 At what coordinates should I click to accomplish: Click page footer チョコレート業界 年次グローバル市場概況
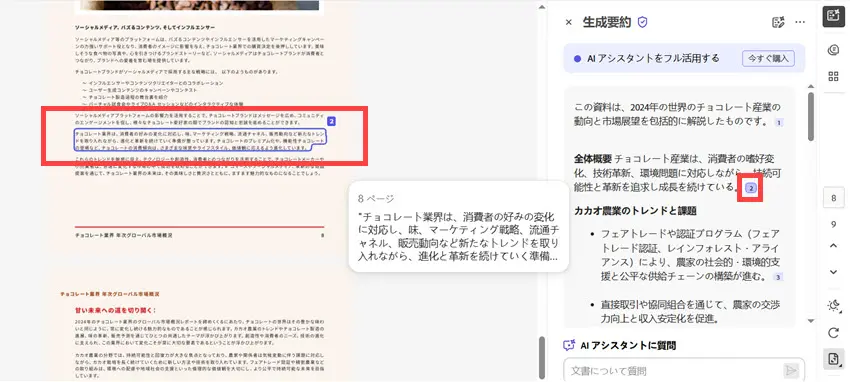(x=124, y=236)
